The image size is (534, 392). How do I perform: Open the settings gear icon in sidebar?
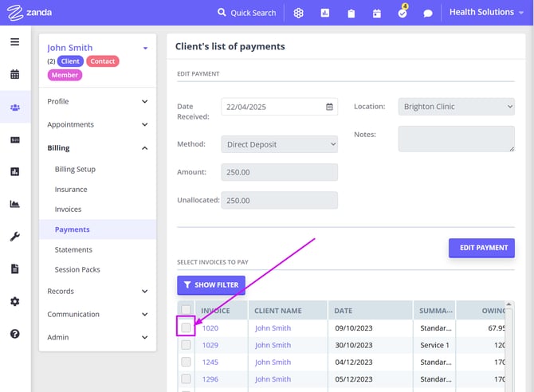(14, 302)
